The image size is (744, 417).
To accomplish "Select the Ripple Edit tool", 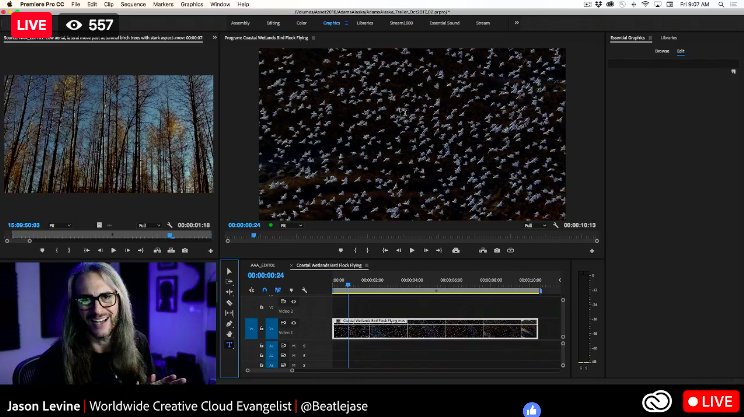I will (x=229, y=292).
